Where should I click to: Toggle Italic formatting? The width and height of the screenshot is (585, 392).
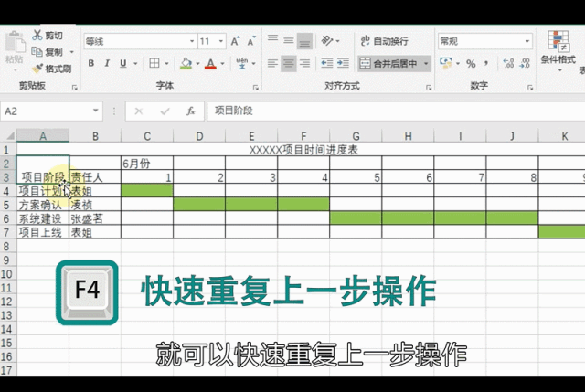pyautogui.click(x=107, y=63)
